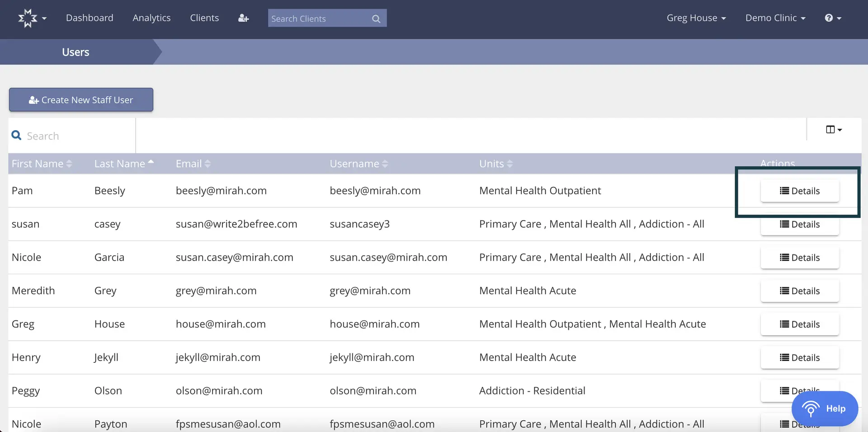This screenshot has height=432, width=868.
Task: Click the Create New Staff User button
Action: (x=80, y=99)
